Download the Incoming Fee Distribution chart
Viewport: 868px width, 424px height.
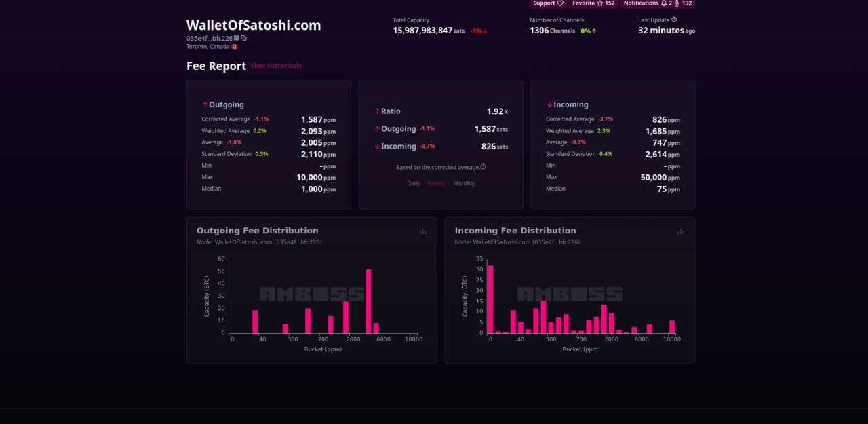tap(680, 232)
